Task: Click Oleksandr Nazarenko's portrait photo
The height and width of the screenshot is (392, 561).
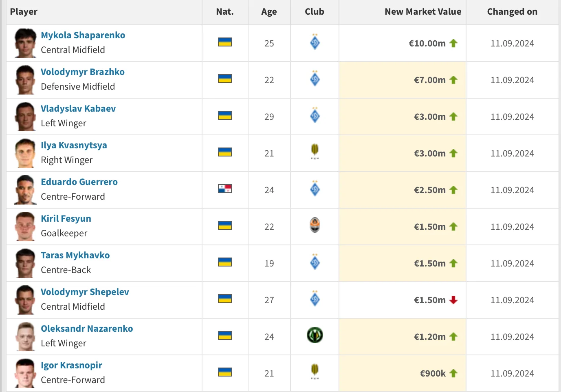Action: 25,337
